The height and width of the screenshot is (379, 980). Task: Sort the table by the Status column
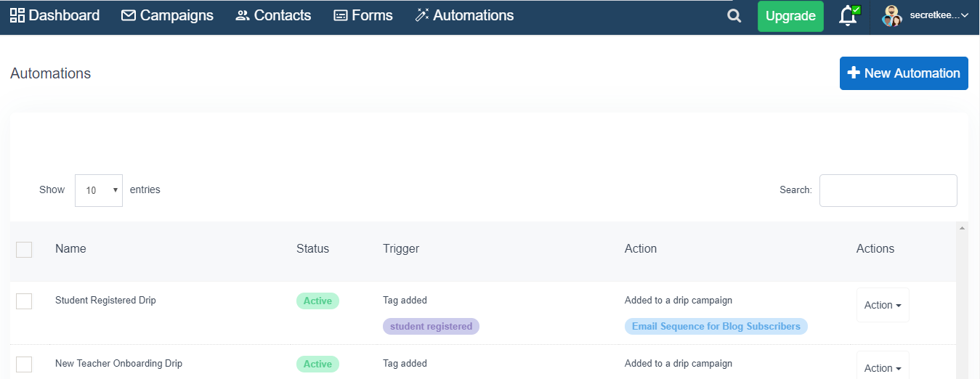coord(312,248)
